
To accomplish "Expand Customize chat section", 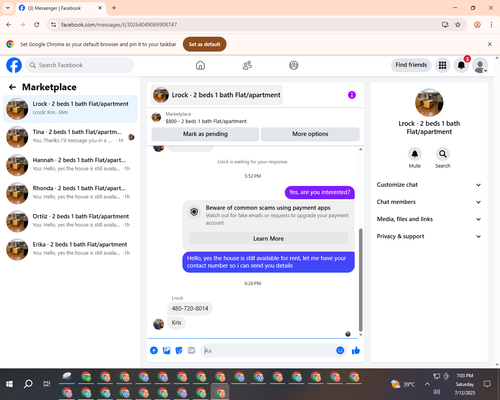I will pyautogui.click(x=429, y=185).
